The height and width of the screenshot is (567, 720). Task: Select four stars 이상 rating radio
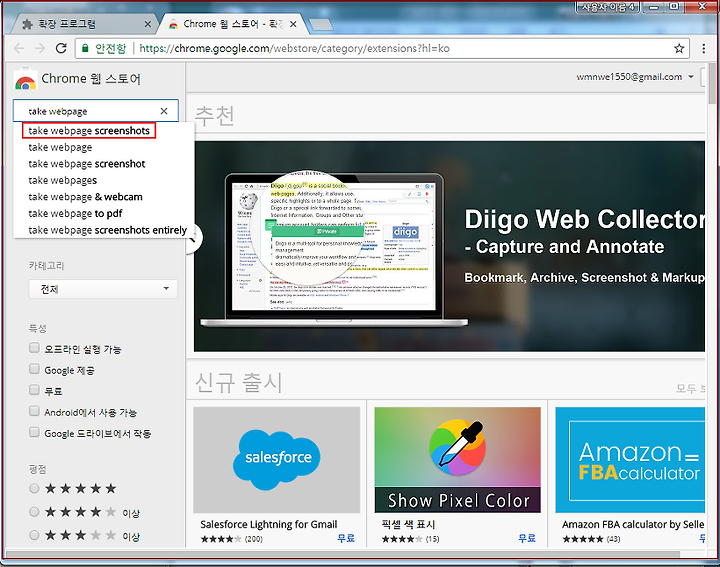tap(34, 511)
